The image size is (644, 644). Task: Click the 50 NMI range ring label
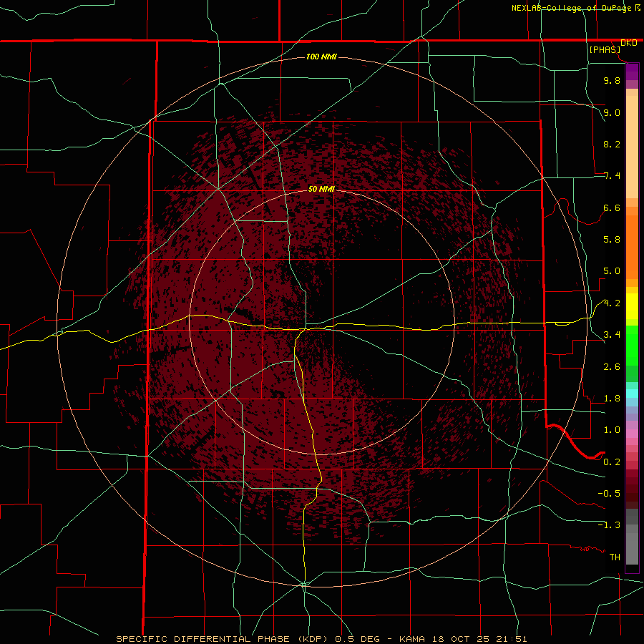[x=321, y=189]
